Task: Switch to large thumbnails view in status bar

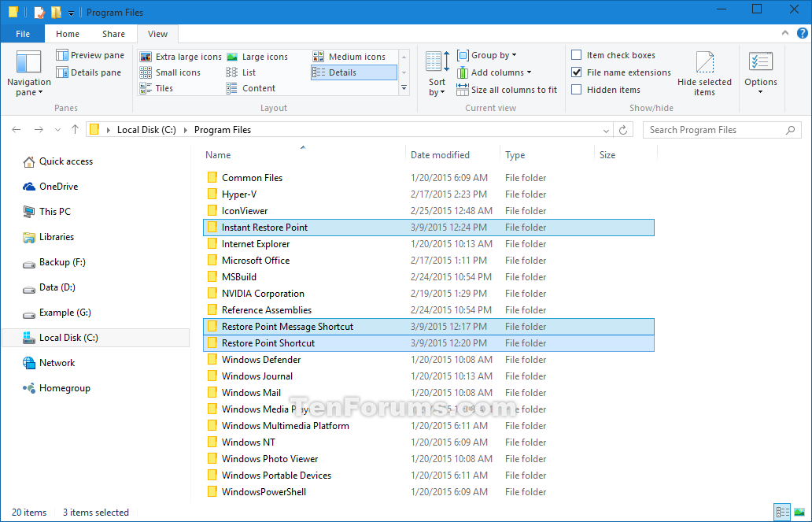Action: point(799,512)
